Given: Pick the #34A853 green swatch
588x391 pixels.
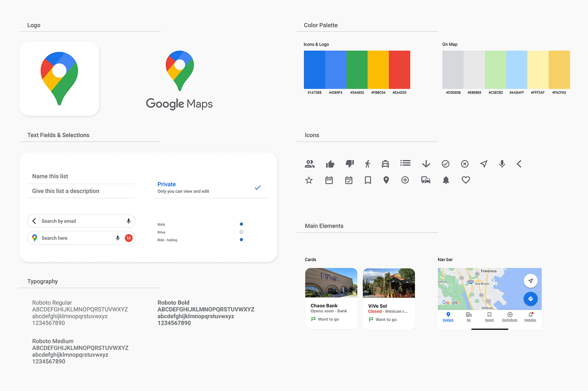Looking at the screenshot, I should point(357,70).
